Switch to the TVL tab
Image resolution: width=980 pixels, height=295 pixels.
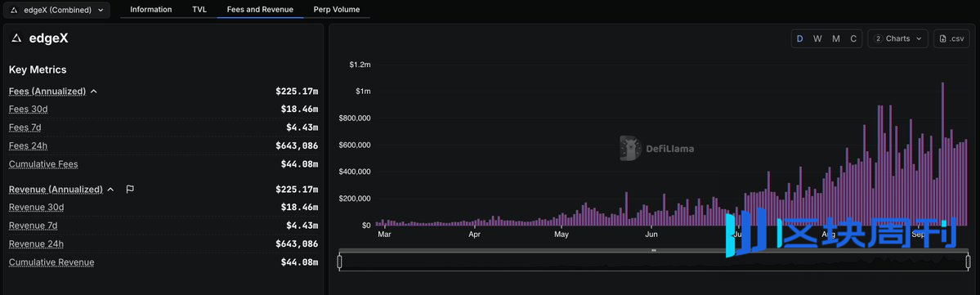199,9
